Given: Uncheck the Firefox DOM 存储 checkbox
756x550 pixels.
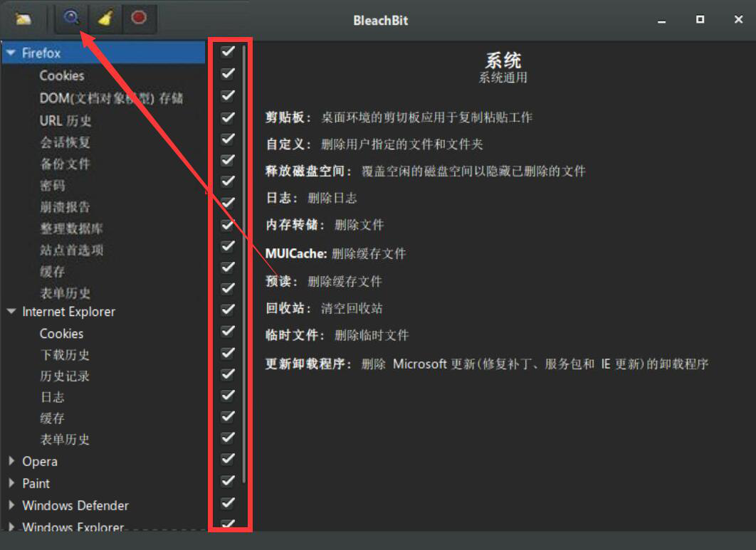Looking at the screenshot, I should (228, 95).
